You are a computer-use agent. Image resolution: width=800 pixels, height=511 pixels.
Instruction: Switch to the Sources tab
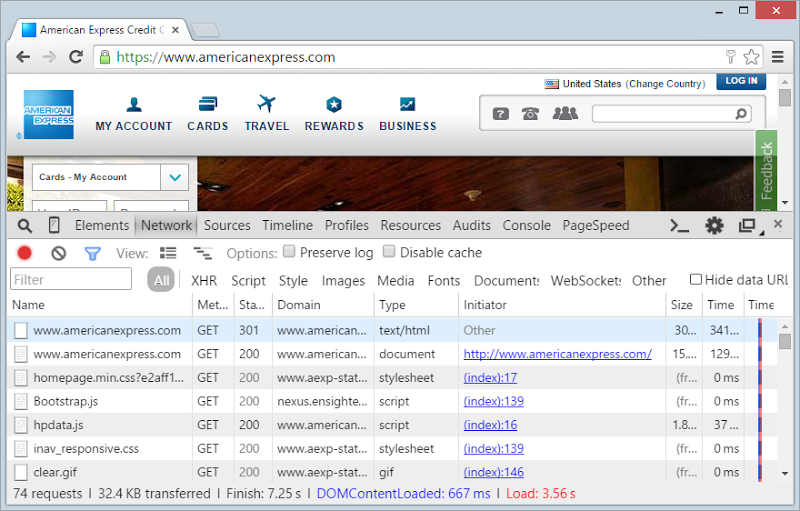(227, 225)
